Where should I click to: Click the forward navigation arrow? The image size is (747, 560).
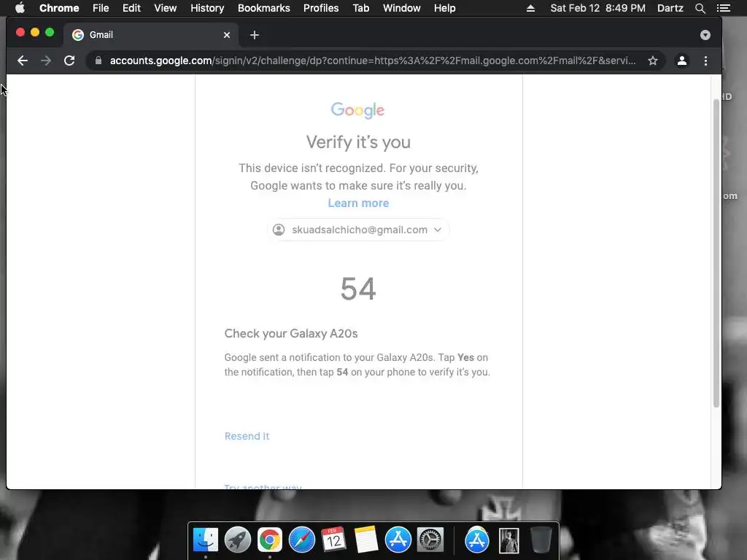[x=46, y=61]
